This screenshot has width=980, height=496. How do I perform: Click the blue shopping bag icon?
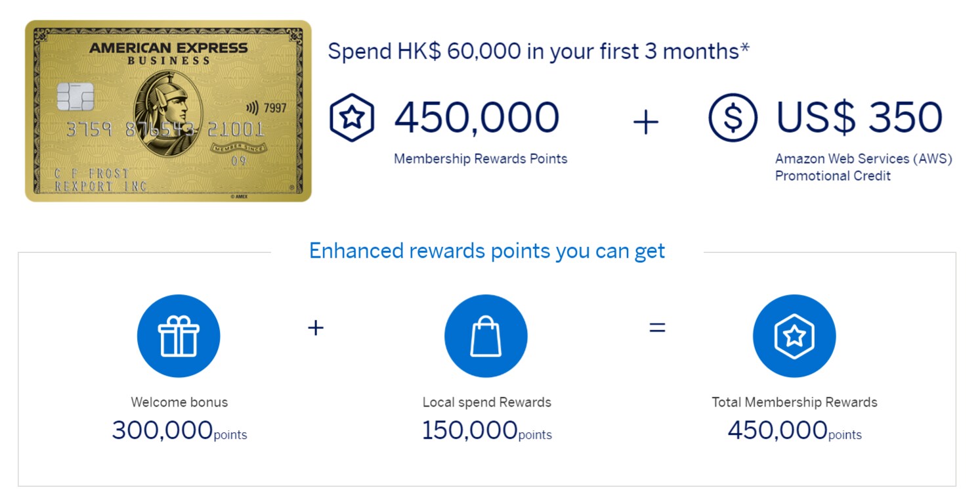point(486,336)
